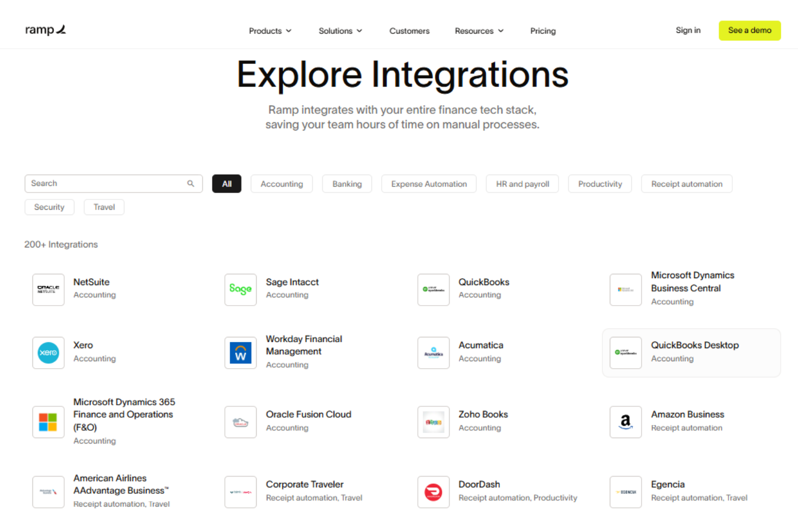
Task: Filter by Receipt automation
Action: (x=687, y=184)
